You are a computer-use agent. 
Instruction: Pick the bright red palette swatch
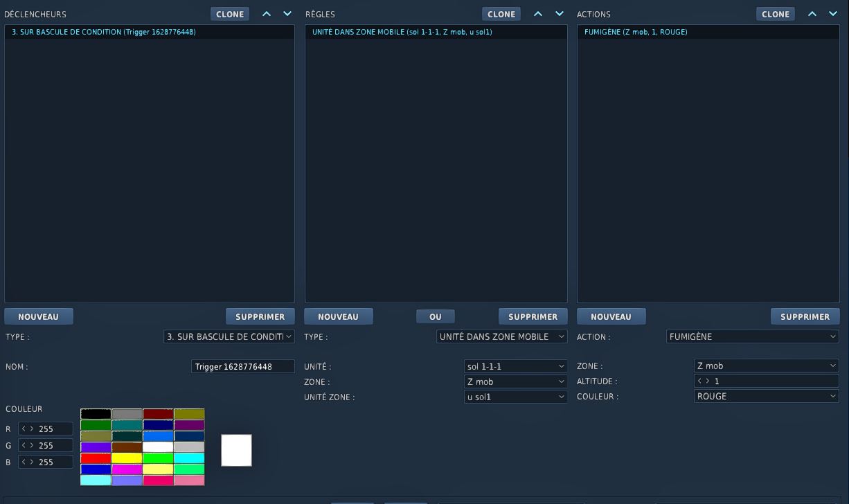tap(96, 458)
